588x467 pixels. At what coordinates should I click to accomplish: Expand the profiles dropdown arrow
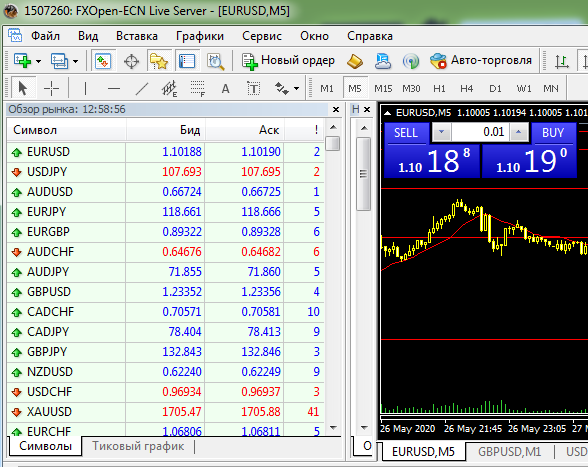[75, 61]
